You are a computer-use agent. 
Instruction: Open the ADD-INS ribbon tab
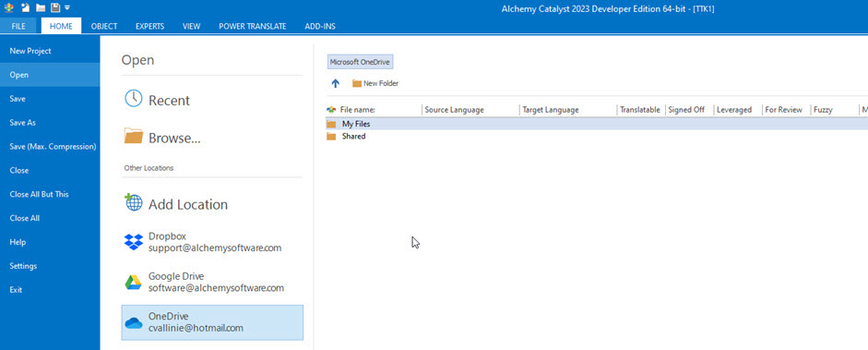coord(320,26)
